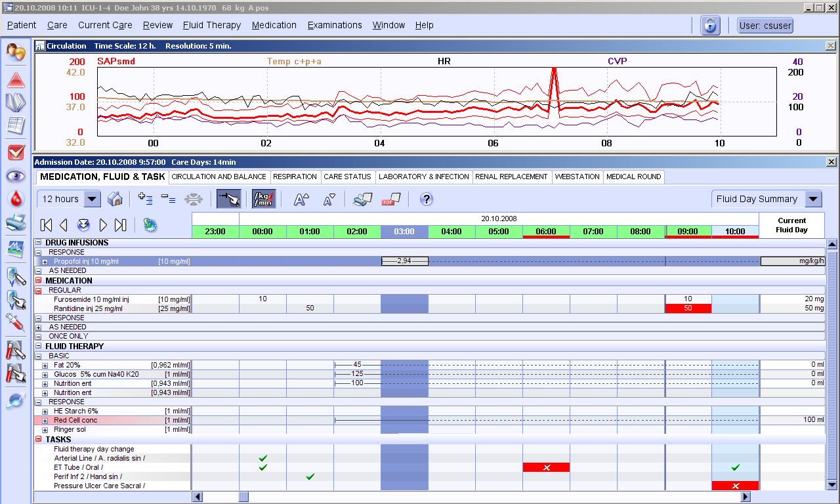Viewport: 840px width, 504px height.
Task: Switch to the LABORATORY & INFECTION tab
Action: 424,177
